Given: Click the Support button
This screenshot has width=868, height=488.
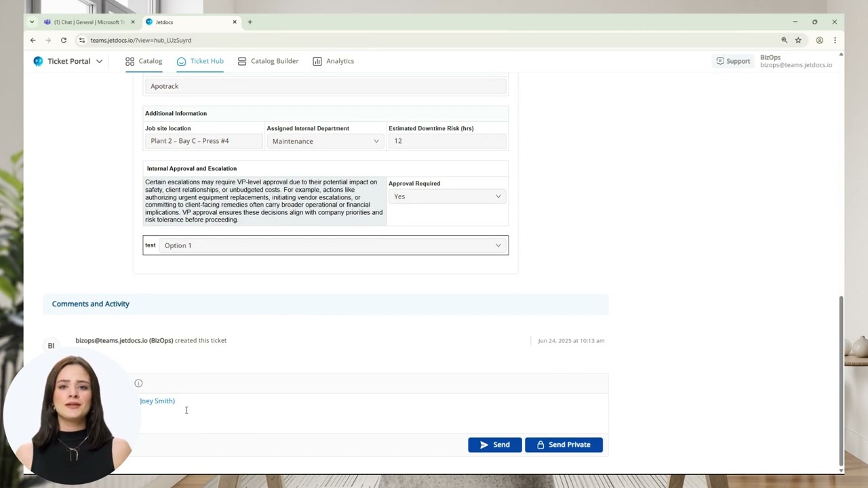Looking at the screenshot, I should [733, 61].
